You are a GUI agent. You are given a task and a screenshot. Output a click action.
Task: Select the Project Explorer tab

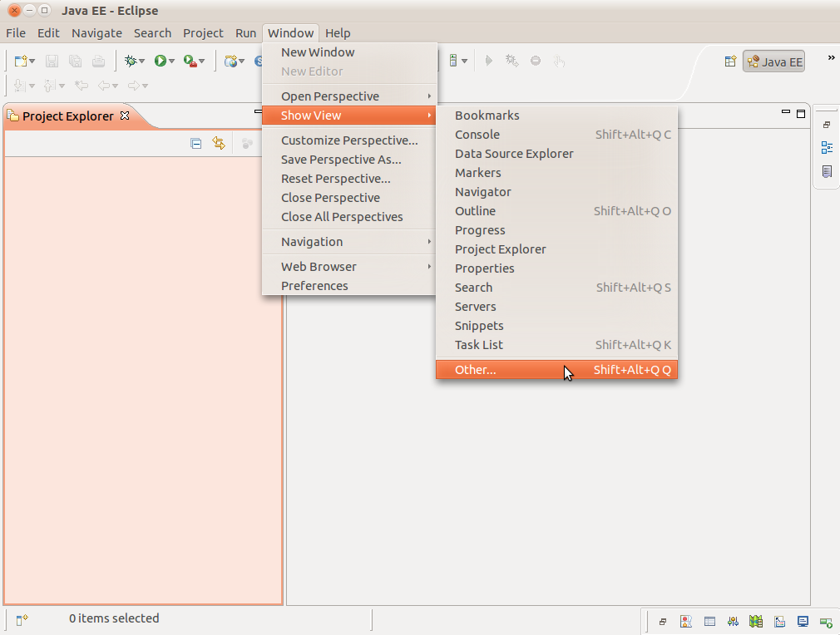point(67,116)
